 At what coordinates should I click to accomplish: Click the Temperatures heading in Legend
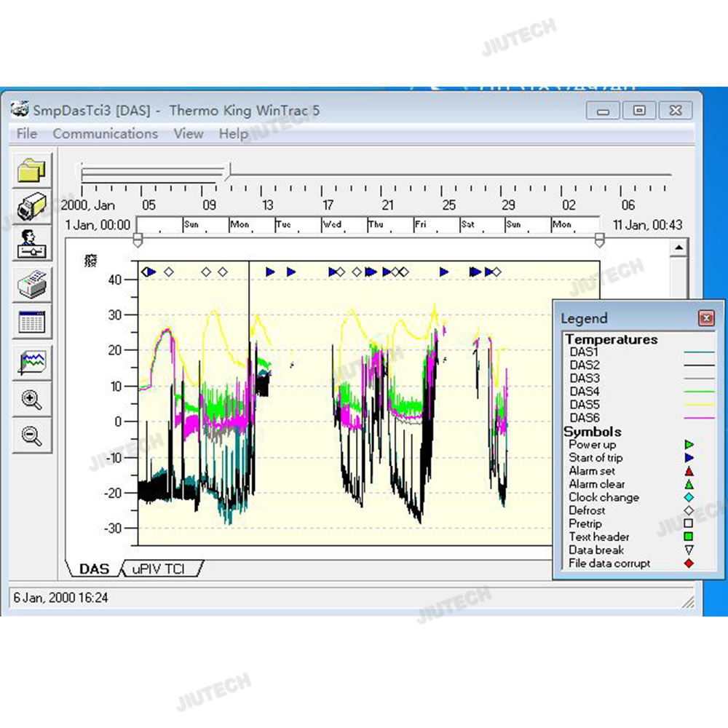(612, 339)
